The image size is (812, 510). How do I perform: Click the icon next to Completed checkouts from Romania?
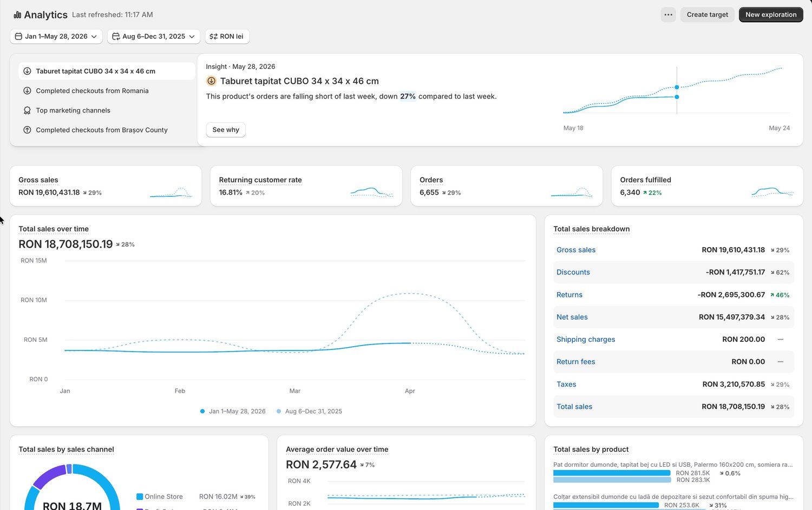pos(27,91)
